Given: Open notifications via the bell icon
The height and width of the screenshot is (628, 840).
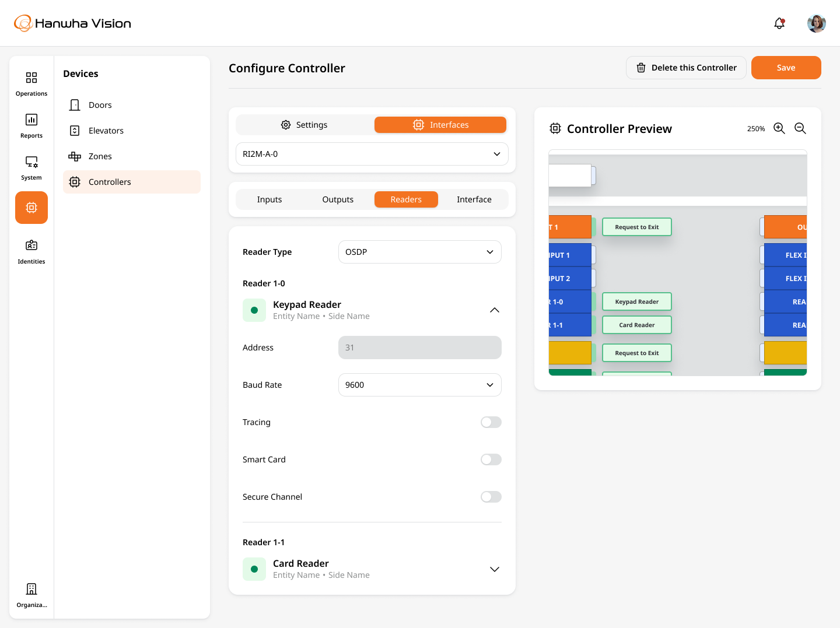Looking at the screenshot, I should pos(779,23).
